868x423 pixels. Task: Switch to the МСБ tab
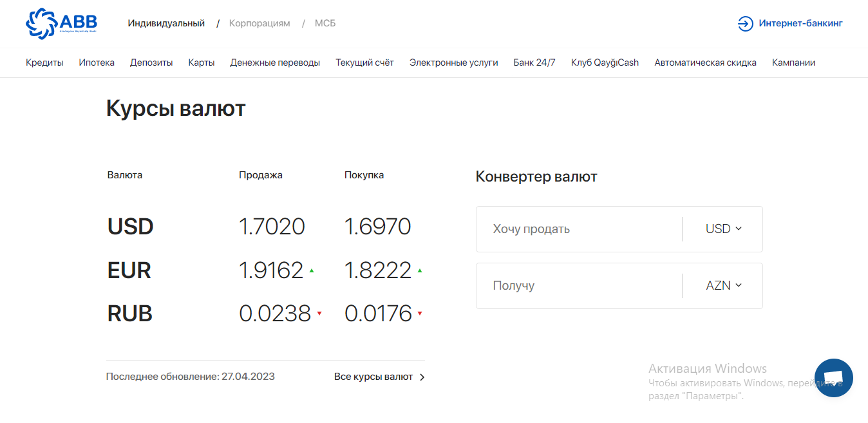(x=325, y=24)
